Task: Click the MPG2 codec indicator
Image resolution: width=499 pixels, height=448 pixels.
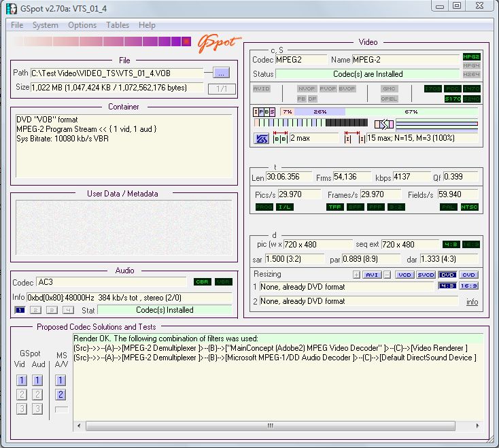Action: pyautogui.click(x=471, y=57)
